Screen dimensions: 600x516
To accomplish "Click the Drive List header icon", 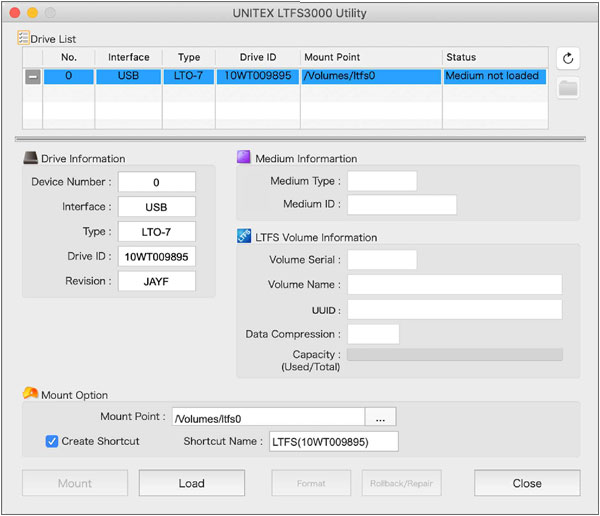I will [x=24, y=38].
